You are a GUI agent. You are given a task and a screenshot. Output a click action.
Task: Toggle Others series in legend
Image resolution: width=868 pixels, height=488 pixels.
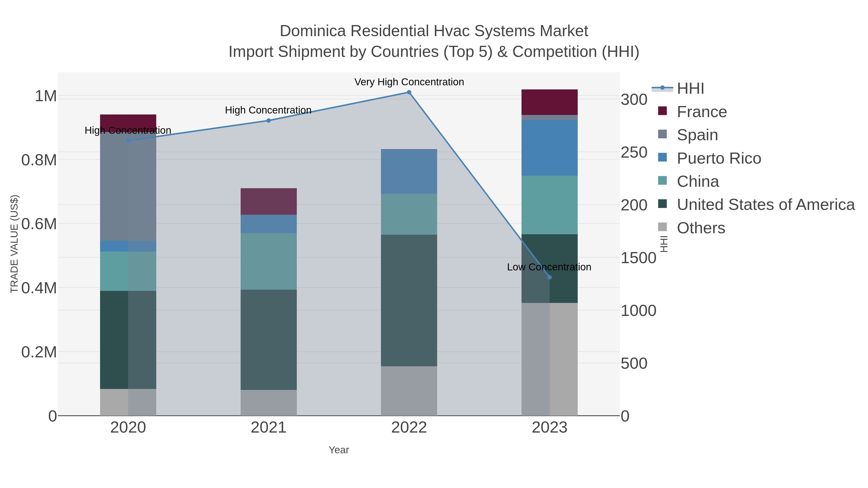(x=692, y=228)
